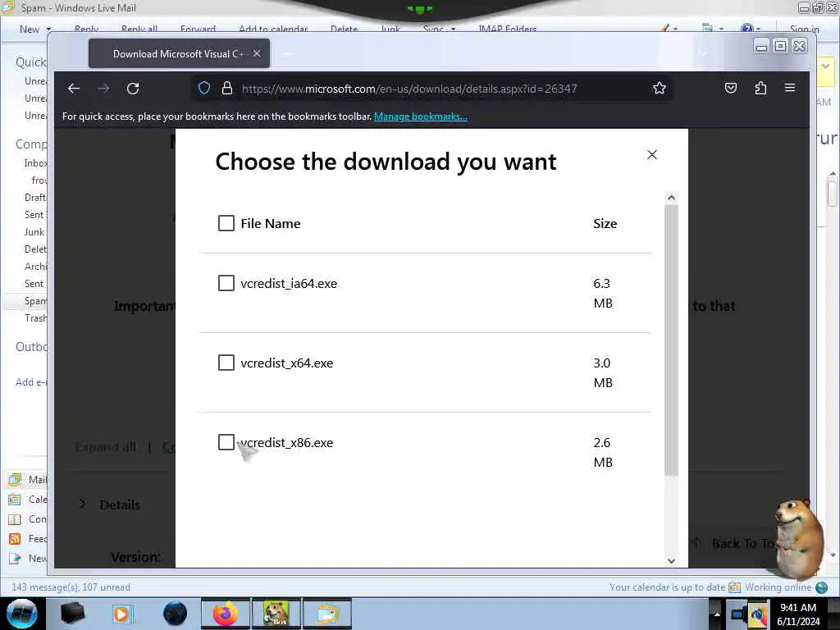This screenshot has height=630, width=840.
Task: Click Sign in in Windows Live Mail
Action: (x=804, y=29)
